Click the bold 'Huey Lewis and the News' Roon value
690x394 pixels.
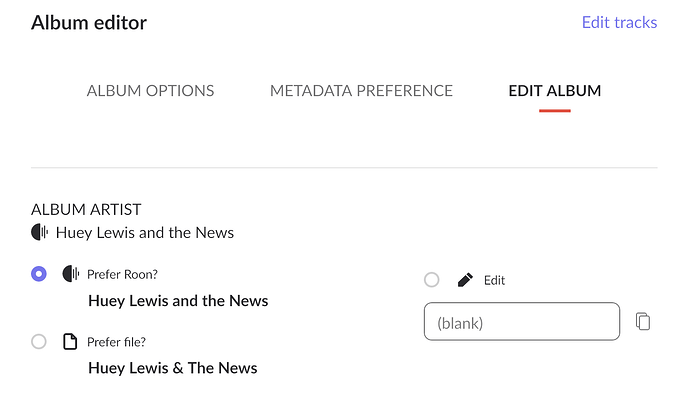[178, 301]
